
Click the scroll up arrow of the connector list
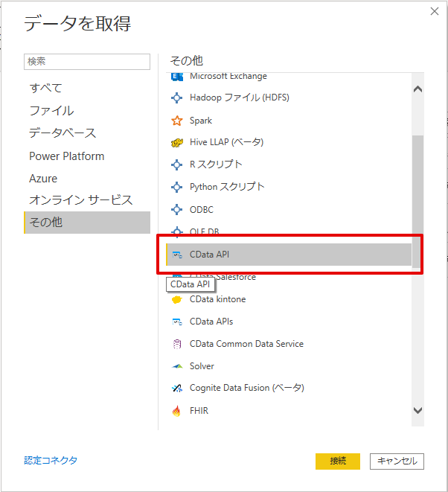(417, 89)
